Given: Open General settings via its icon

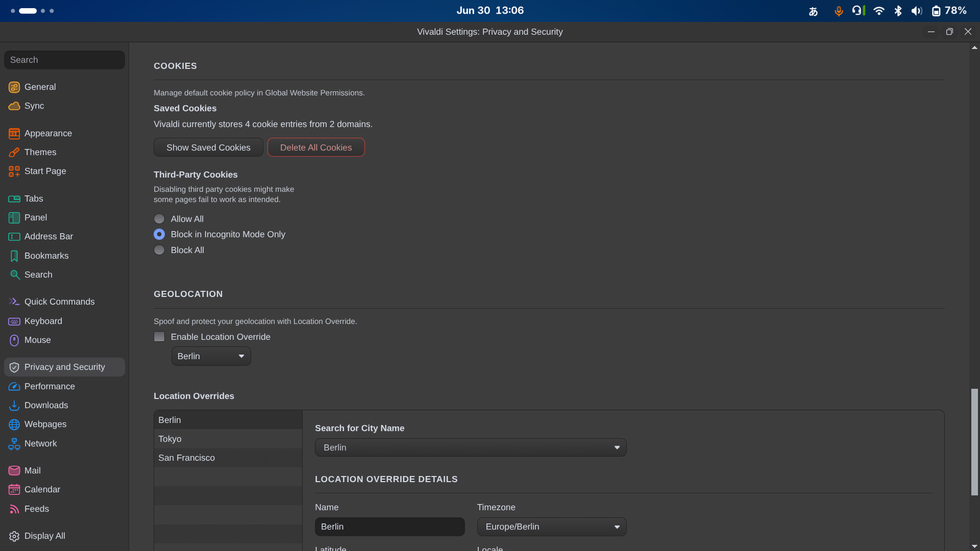Looking at the screenshot, I should [14, 87].
